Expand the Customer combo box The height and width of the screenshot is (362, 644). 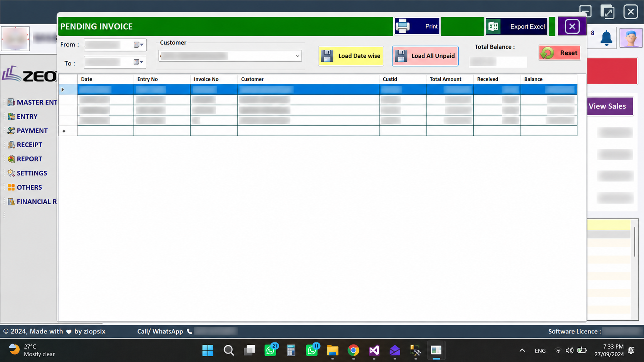coord(297,56)
